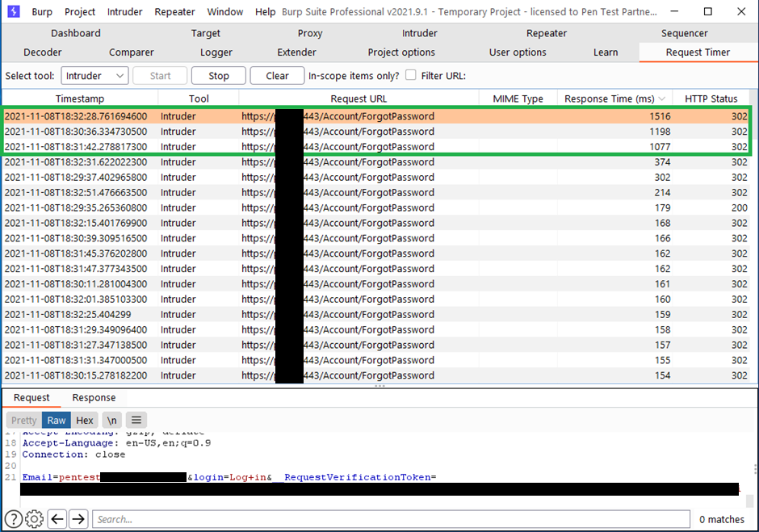Open search settings gear icon
This screenshot has height=532, width=759.
[x=34, y=519]
